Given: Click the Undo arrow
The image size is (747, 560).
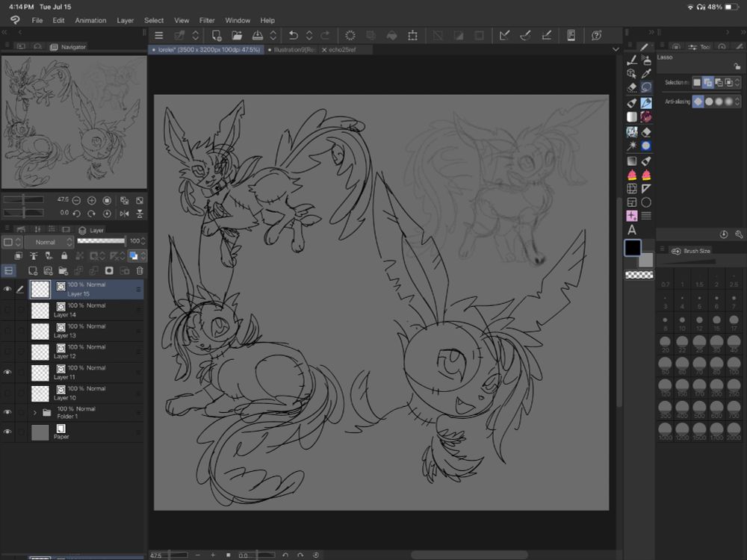Looking at the screenshot, I should 294,36.
